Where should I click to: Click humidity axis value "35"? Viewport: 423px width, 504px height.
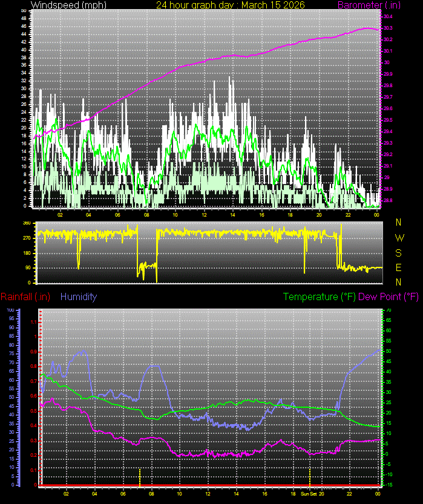click(x=12, y=424)
